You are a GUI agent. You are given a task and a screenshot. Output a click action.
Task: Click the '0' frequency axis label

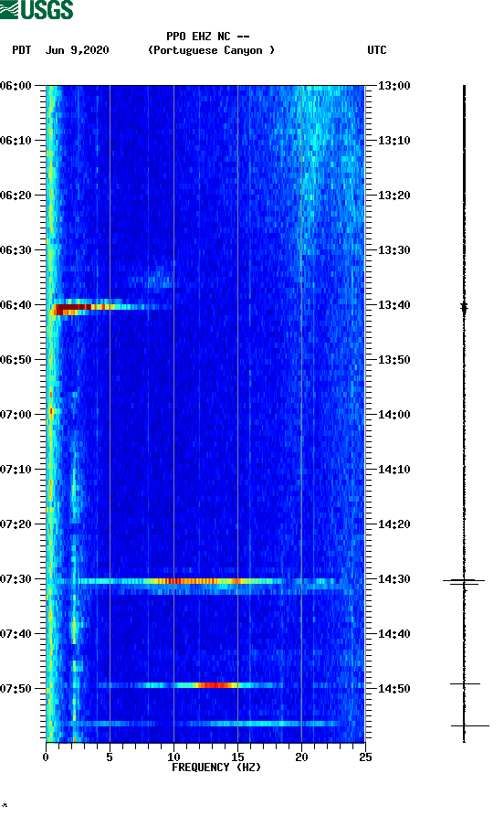(x=46, y=757)
